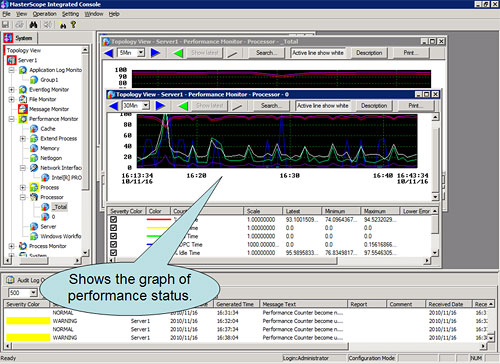
Task: Click the red line color swatch in counter table
Action: tap(159, 219)
